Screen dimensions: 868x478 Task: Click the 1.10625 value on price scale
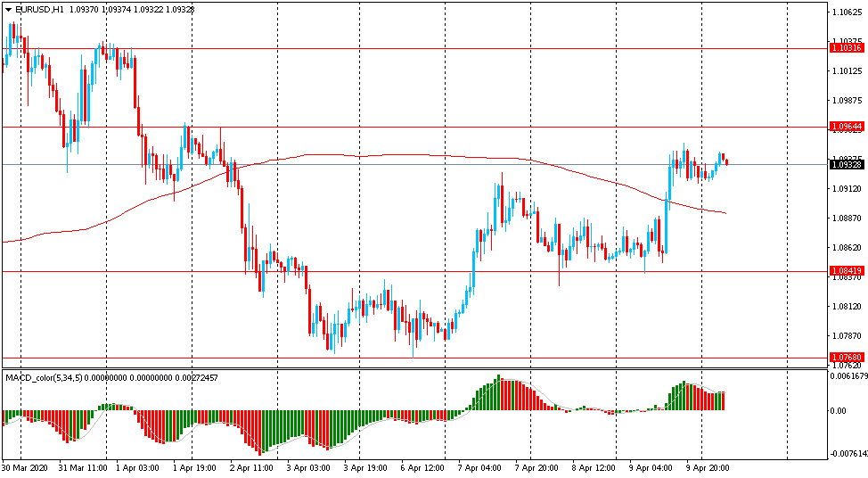click(846, 12)
